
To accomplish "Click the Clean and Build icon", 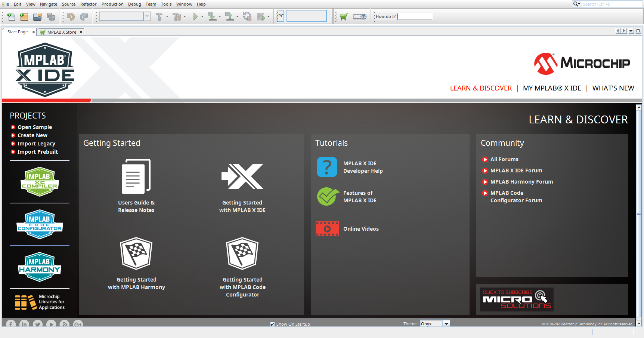I will pyautogui.click(x=177, y=16).
